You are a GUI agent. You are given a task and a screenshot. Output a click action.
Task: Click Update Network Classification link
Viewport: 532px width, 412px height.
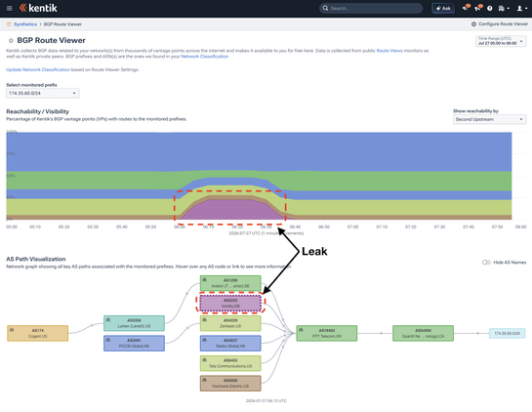coord(38,69)
